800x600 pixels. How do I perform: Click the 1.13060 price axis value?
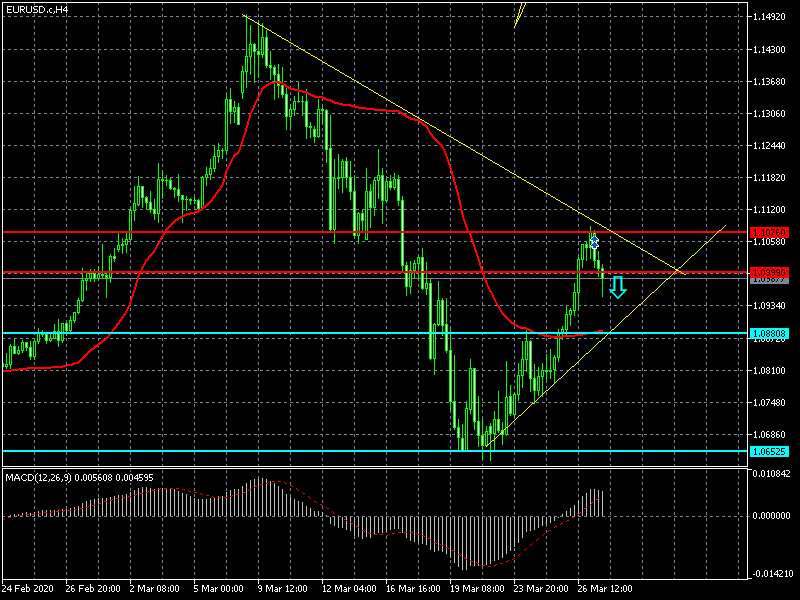[x=769, y=114]
